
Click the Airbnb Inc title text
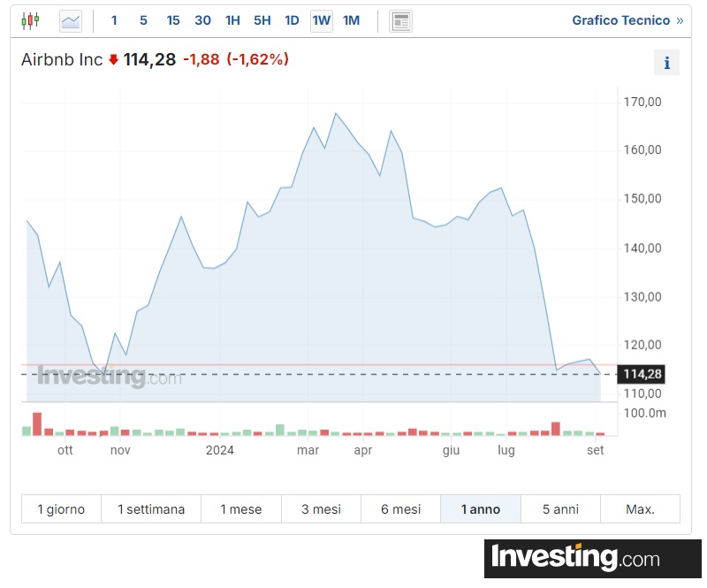click(x=62, y=59)
